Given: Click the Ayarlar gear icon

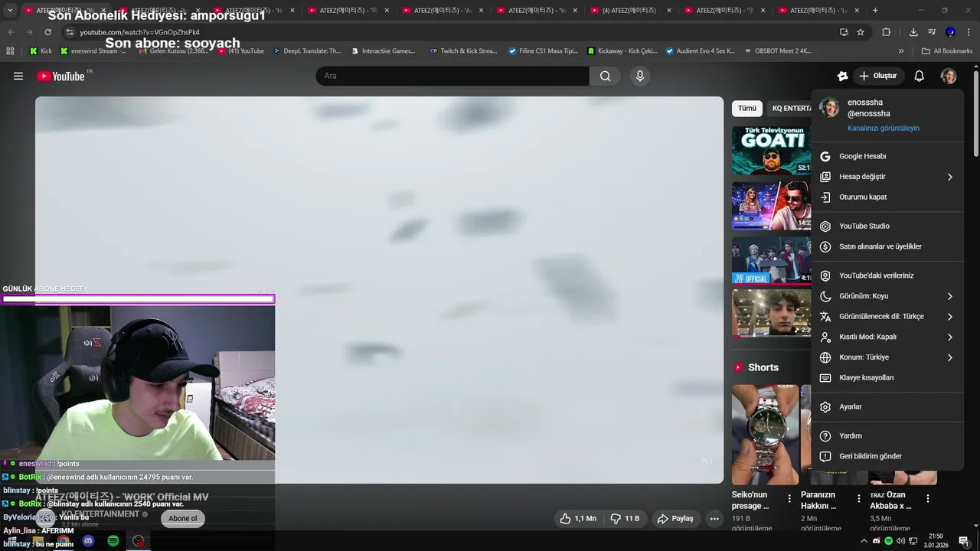Looking at the screenshot, I should 825,407.
